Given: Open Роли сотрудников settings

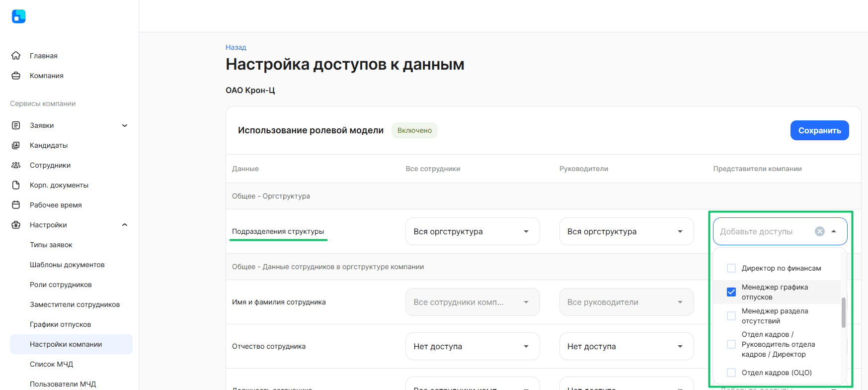Looking at the screenshot, I should [x=61, y=285].
